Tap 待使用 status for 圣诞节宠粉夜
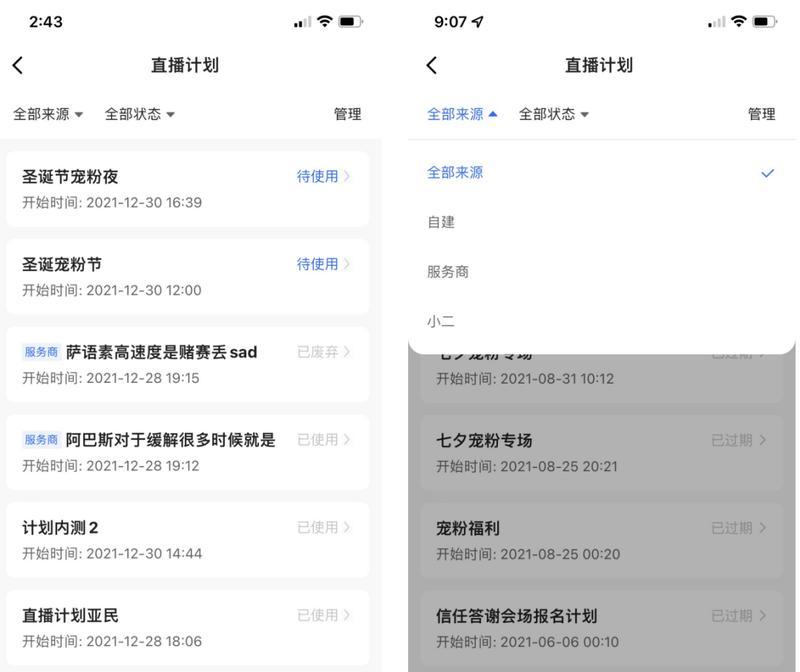The height and width of the screenshot is (672, 800). [323, 177]
